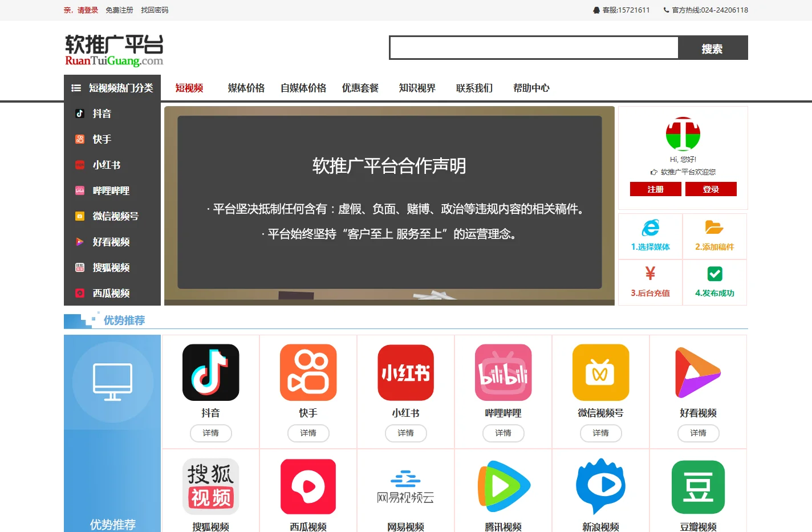Click the 哔哩哔哩 sidebar icon
Viewport: 812px width, 532px height.
[80, 190]
